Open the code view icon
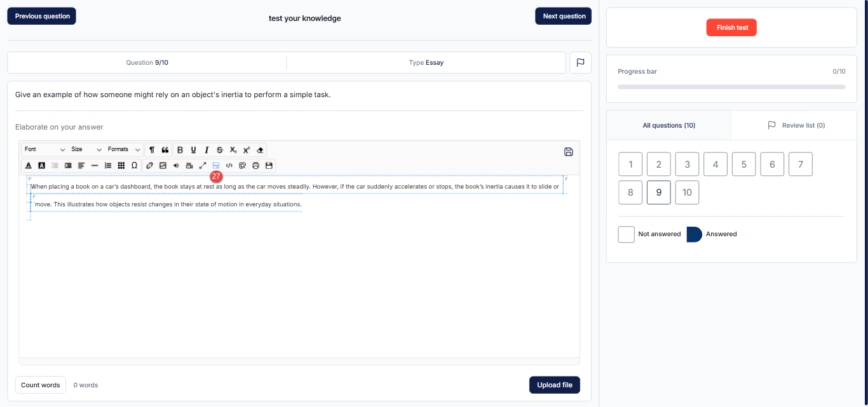This screenshot has height=407, width=868. pyautogui.click(x=229, y=166)
